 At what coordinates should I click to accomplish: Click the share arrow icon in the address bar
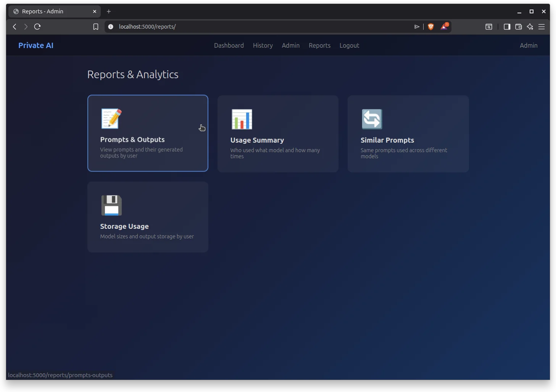[x=417, y=27]
